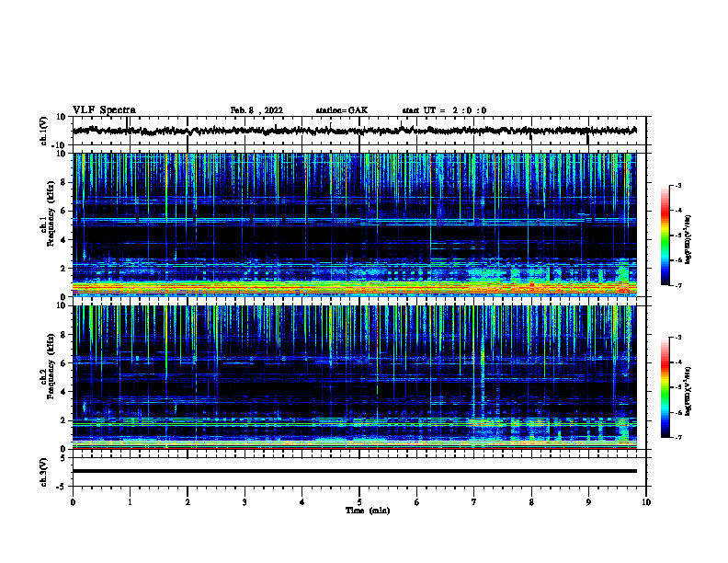Click the "4" kHz tick of ch.2 panel

[64, 392]
